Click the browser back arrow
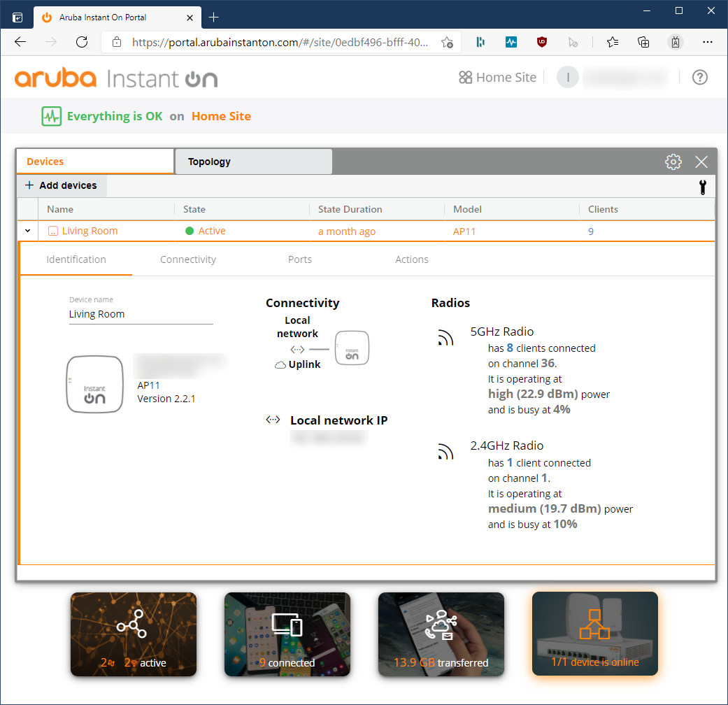Screen dimensions: 728x705 (20, 42)
